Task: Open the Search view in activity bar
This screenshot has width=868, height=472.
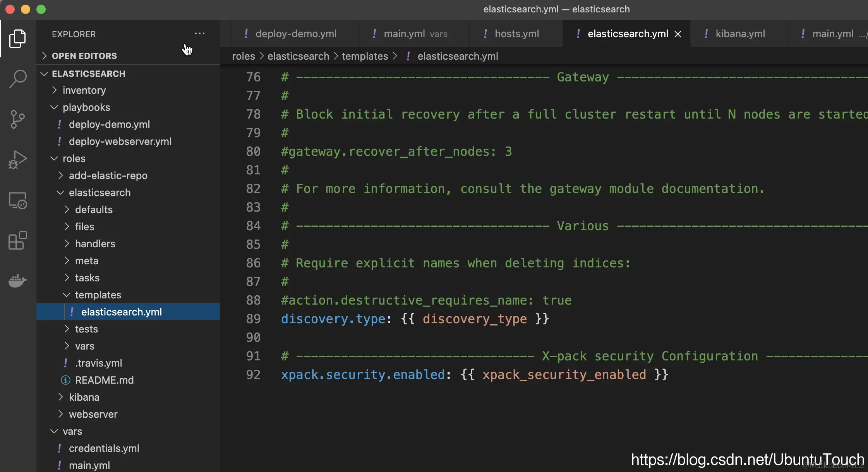Action: click(x=17, y=79)
